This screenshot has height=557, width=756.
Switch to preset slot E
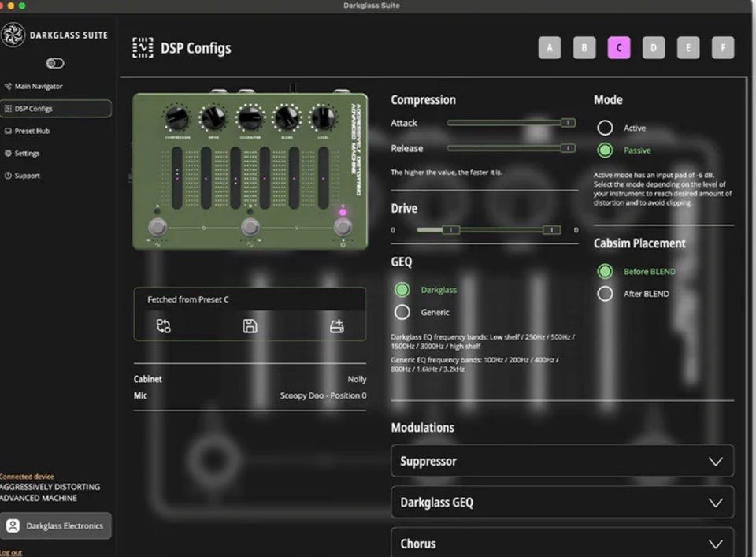[x=688, y=48]
